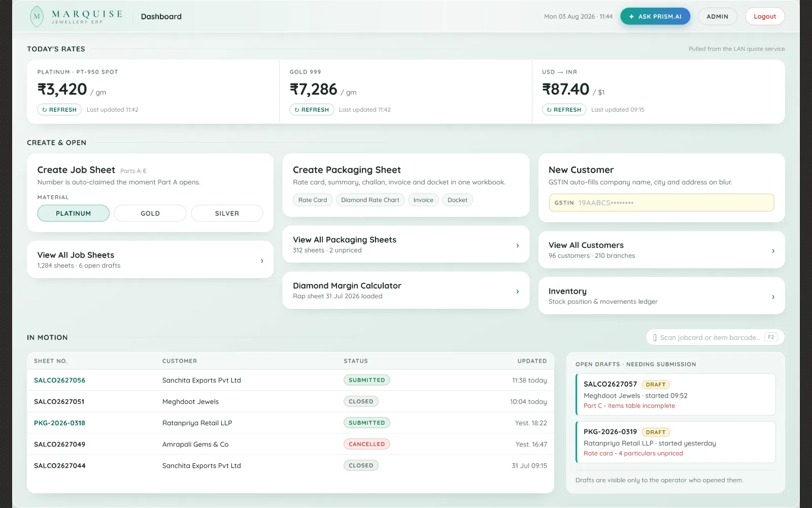Click the New Customer heading
Screen dimensions: 812x508
coord(581,170)
